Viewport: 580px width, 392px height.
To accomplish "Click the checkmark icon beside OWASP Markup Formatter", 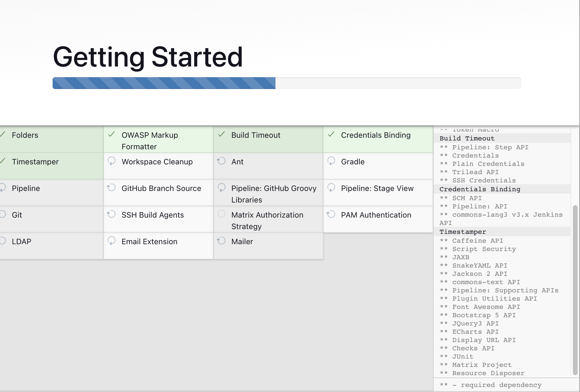I will click(111, 135).
